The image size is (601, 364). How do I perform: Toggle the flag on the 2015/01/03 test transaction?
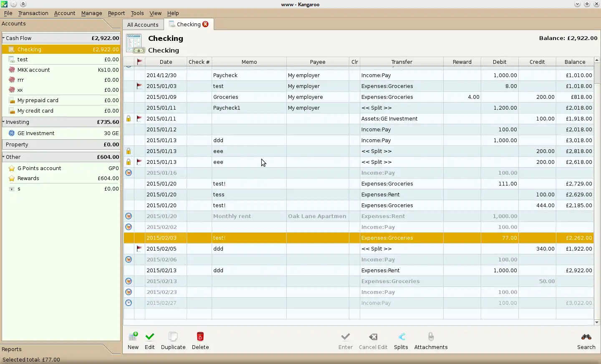click(x=139, y=86)
